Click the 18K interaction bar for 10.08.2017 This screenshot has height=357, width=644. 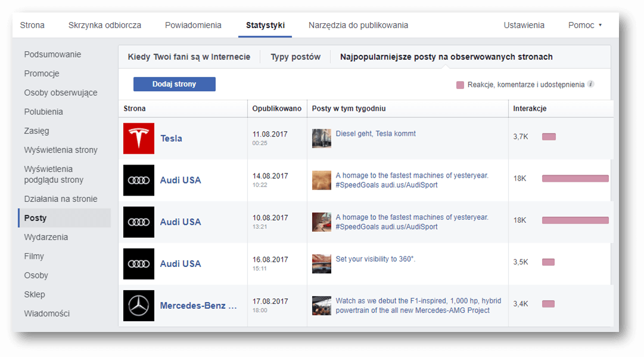575,220
